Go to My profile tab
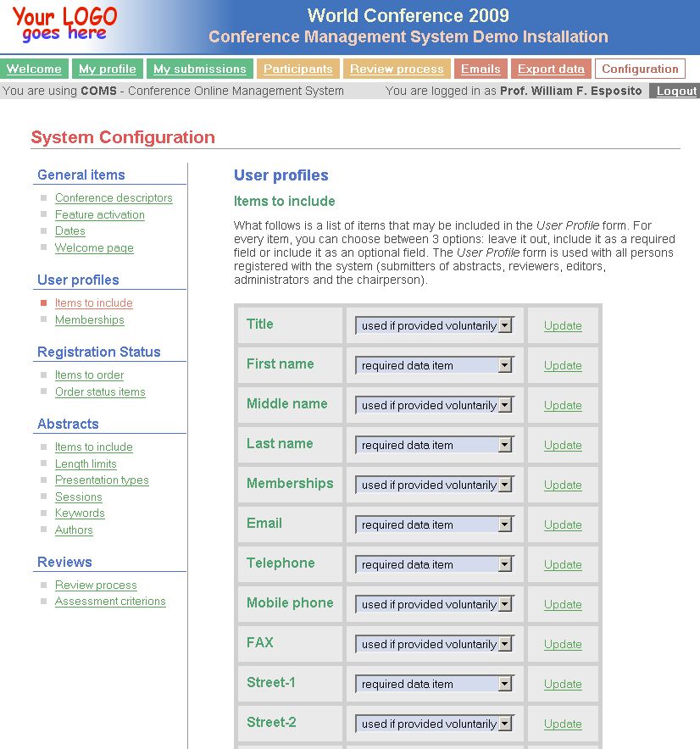The width and height of the screenshot is (700, 749). 108,69
